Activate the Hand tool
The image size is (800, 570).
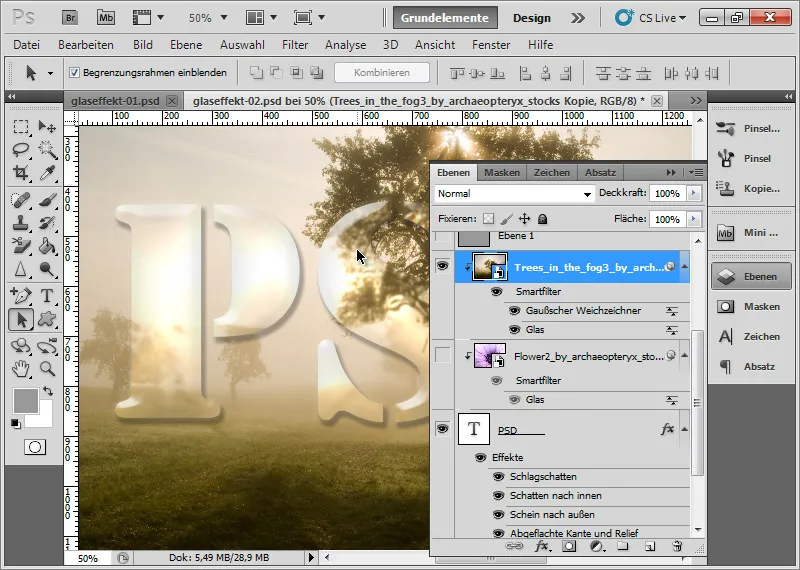pos(20,367)
